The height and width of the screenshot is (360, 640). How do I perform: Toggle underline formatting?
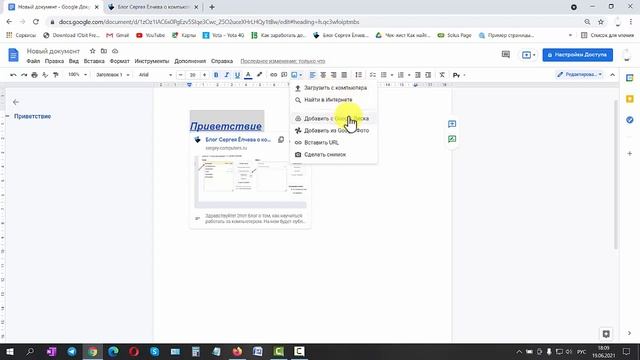click(x=237, y=75)
